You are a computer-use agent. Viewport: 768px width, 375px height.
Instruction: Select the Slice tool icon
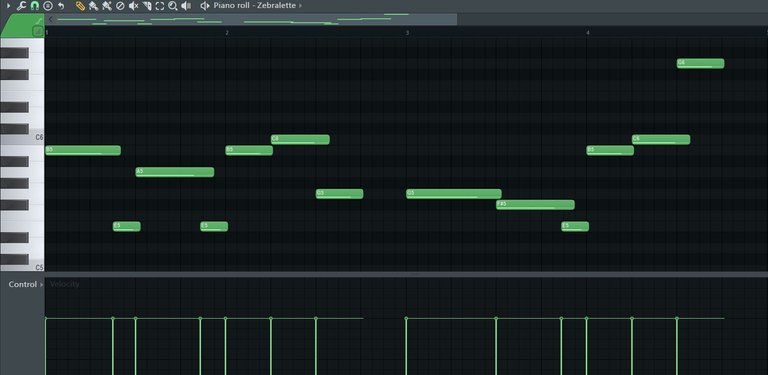pyautogui.click(x=146, y=6)
